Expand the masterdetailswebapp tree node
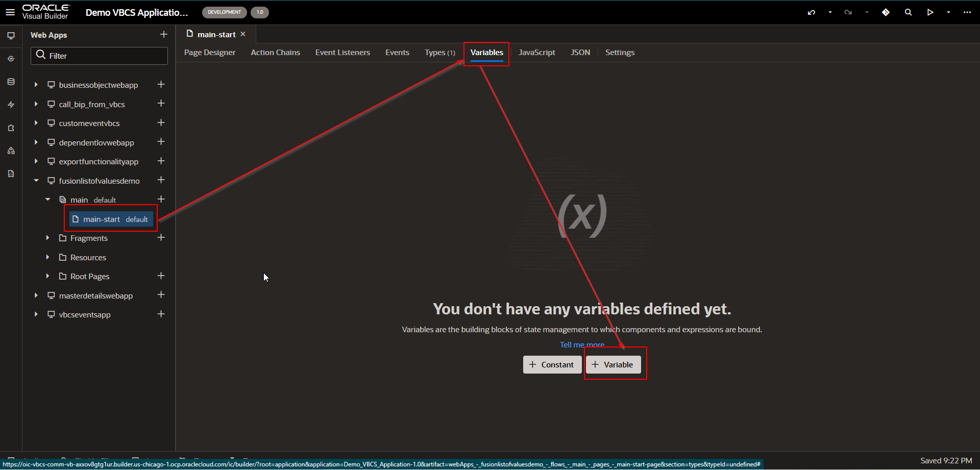This screenshot has height=470, width=980. pos(36,295)
